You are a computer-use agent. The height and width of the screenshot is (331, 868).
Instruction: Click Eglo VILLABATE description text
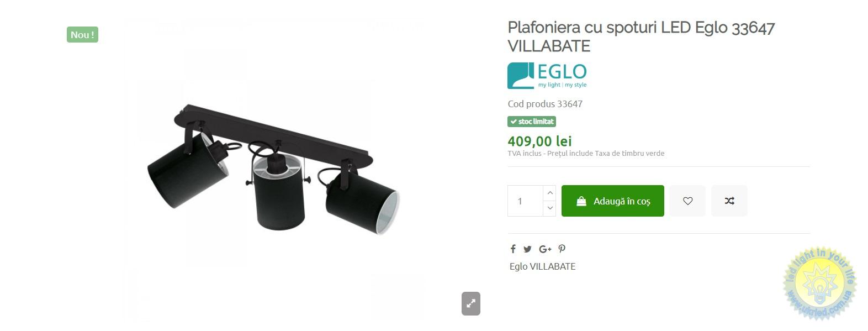(x=542, y=266)
